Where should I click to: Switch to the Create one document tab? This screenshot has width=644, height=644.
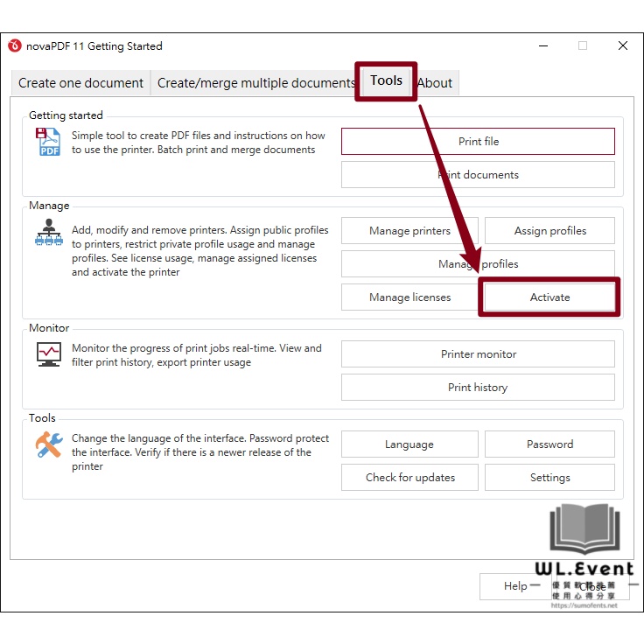pos(80,83)
